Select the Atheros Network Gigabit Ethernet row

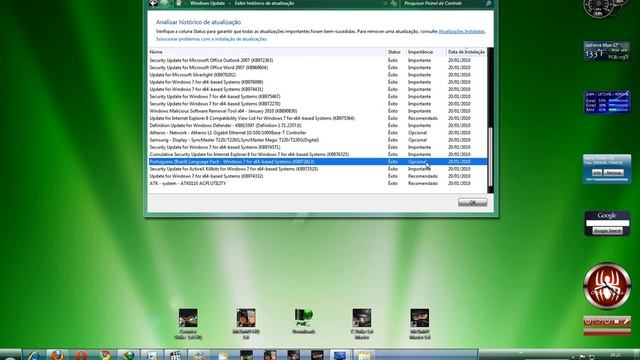(x=318, y=133)
